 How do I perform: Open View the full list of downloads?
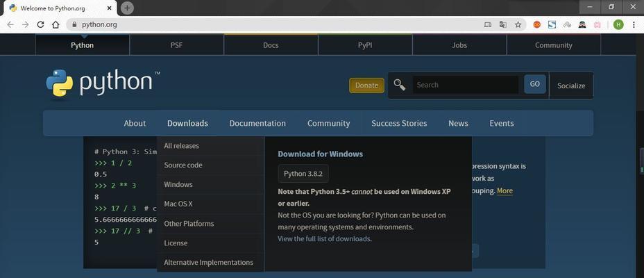point(324,238)
